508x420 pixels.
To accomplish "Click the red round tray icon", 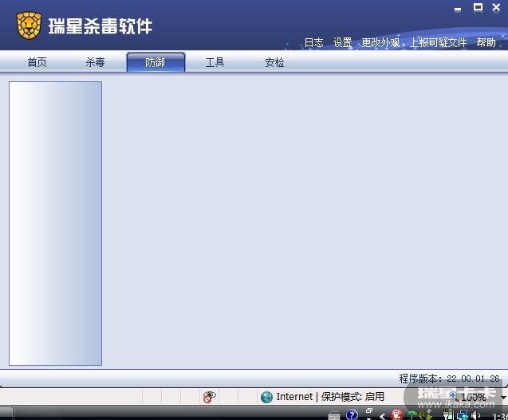I will coord(397,414).
